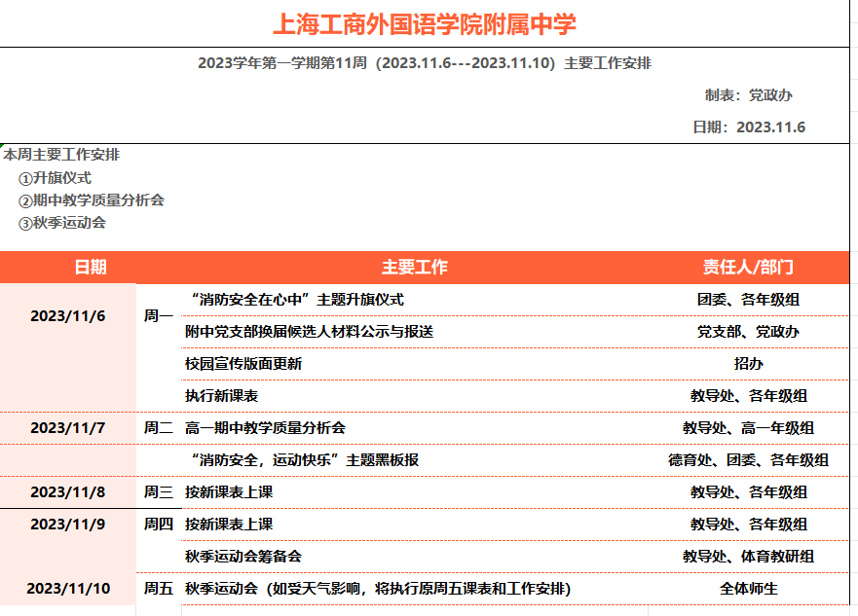Select the cell 附中党支部换届候选人材料公示与报送
This screenshot has height=616, width=858.
pos(309,332)
